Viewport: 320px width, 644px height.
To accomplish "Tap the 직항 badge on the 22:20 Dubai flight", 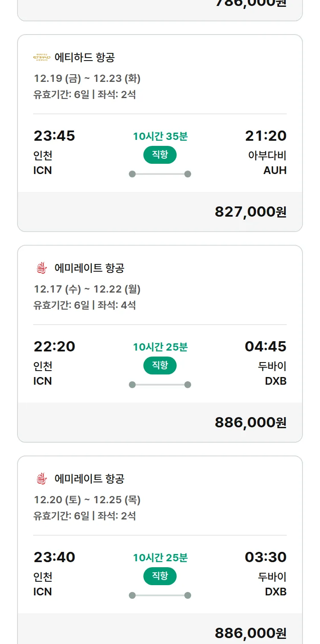I will (160, 366).
